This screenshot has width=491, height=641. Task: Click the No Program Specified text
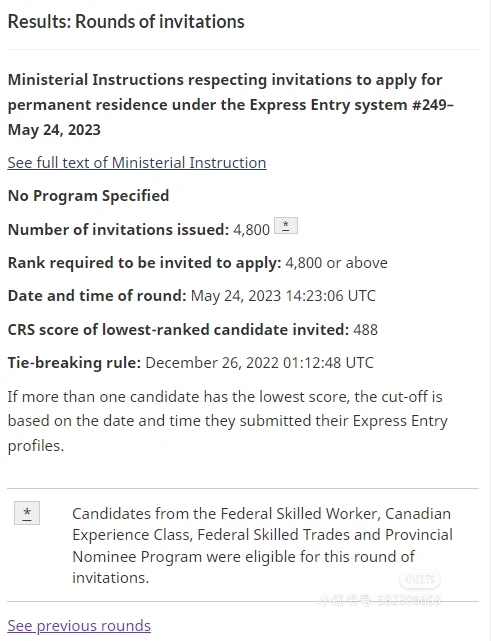[88, 196]
